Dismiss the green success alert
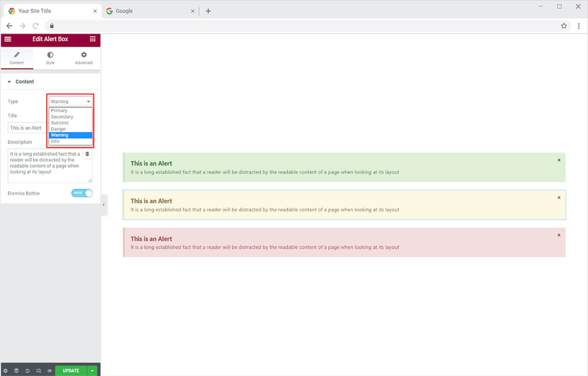 click(559, 159)
